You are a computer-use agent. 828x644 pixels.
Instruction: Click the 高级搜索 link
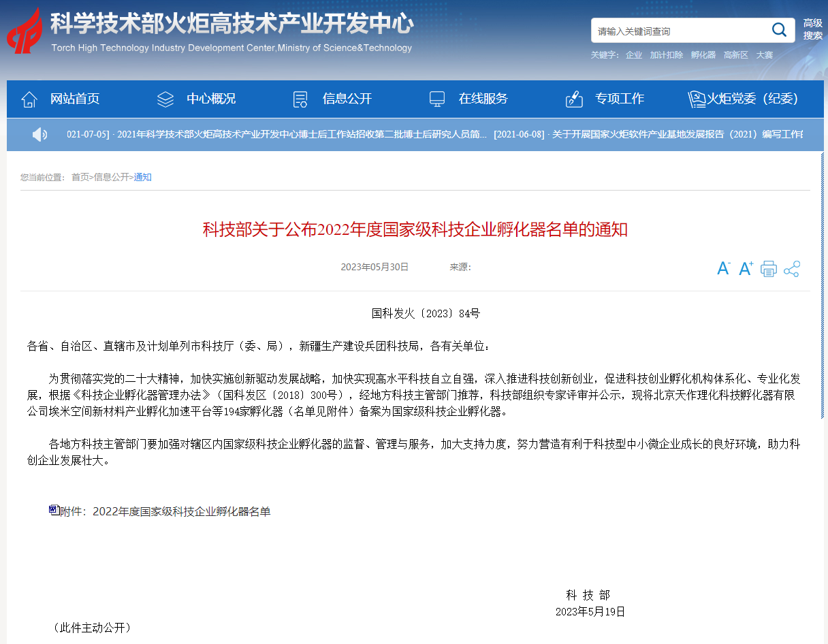click(813, 29)
